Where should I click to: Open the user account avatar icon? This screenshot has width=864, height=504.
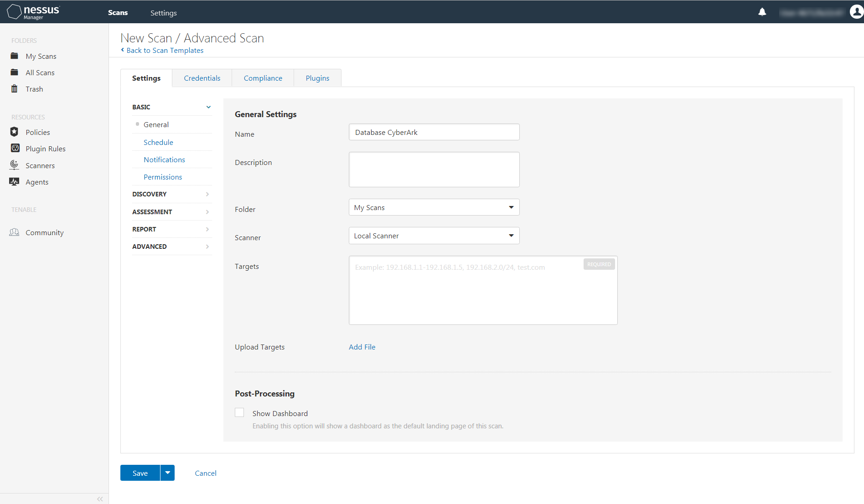(x=856, y=12)
